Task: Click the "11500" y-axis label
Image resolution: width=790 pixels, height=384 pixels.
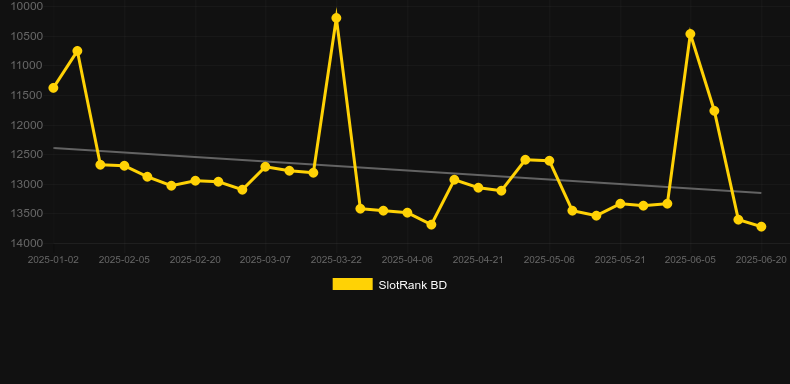Action: click(27, 95)
